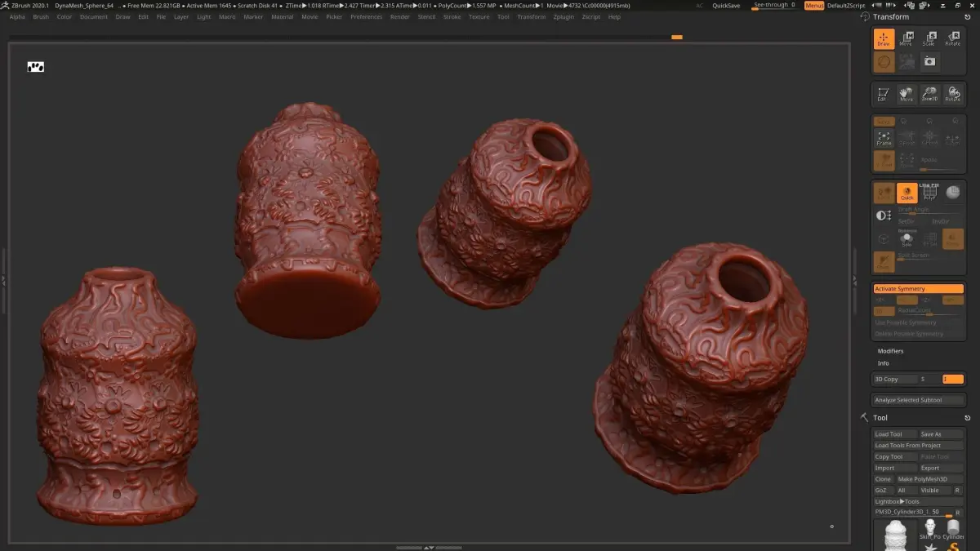Select the Scale (S) transform icon
Screen dimensions: 980x551
[929, 38]
